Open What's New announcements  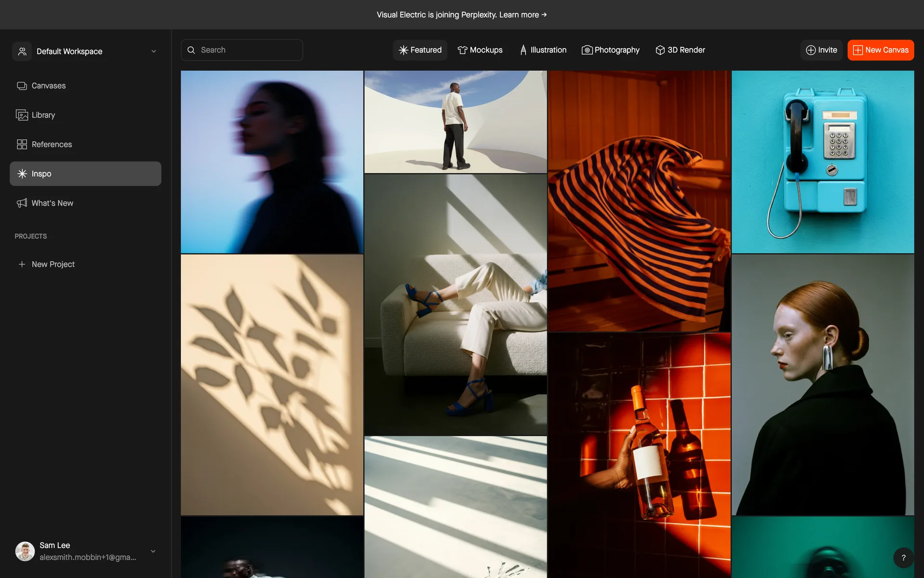pyautogui.click(x=52, y=203)
